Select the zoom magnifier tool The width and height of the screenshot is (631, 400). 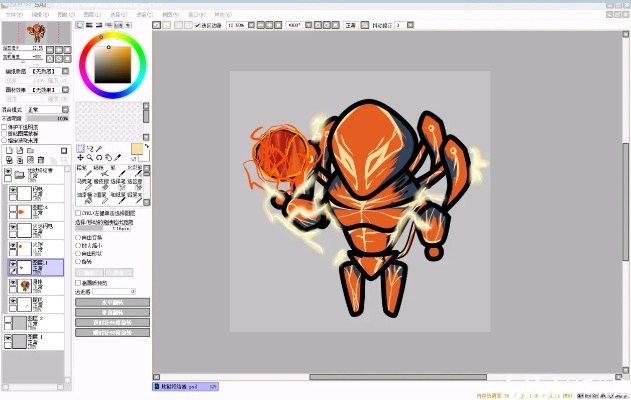91,158
